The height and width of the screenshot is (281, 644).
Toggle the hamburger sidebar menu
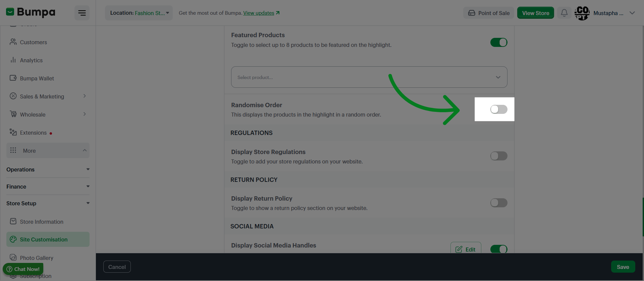pyautogui.click(x=82, y=13)
